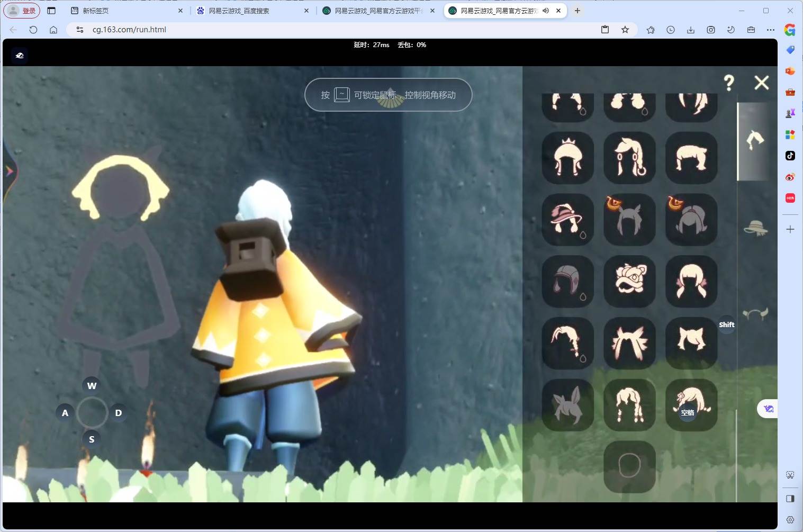Select the grey bunny-ear hairstyle

tap(568, 405)
